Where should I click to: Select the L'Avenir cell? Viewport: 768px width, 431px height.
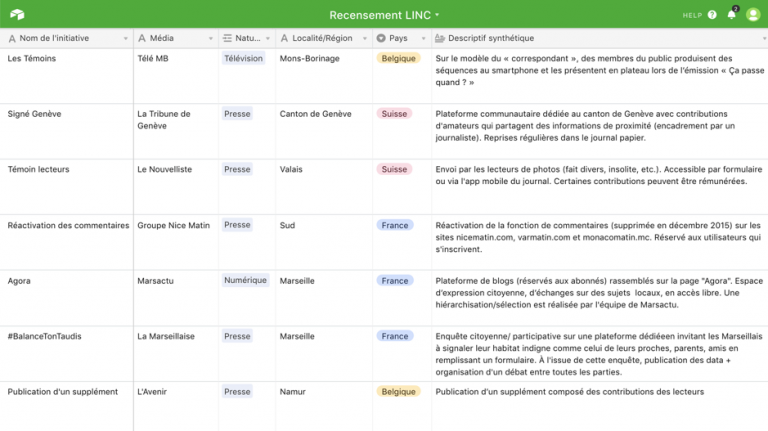coord(176,407)
